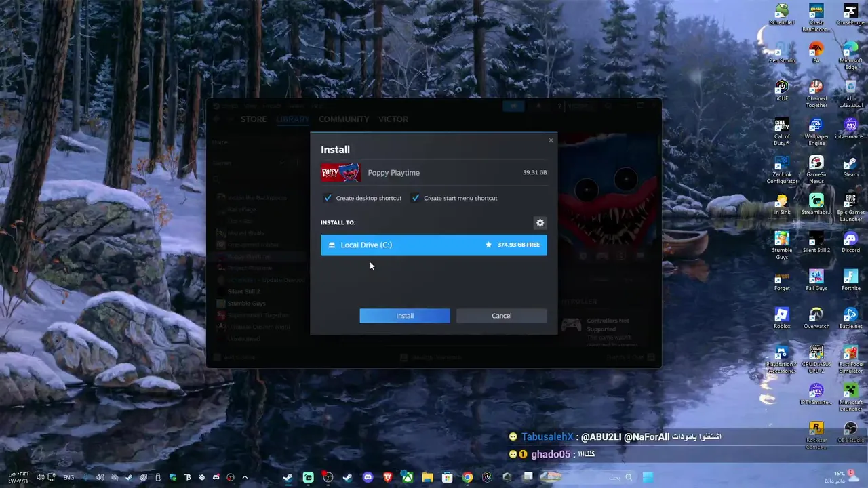Open Wallpaper Engine desktop shortcut

[816, 131]
